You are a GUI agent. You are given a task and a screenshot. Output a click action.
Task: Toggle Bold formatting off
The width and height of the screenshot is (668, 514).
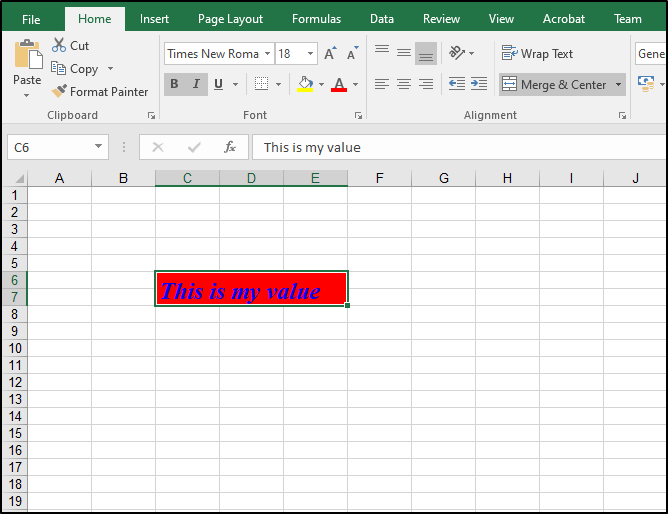174,84
